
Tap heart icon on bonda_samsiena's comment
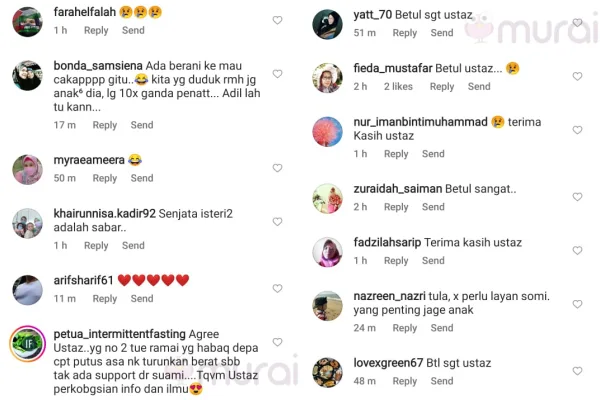click(x=277, y=73)
